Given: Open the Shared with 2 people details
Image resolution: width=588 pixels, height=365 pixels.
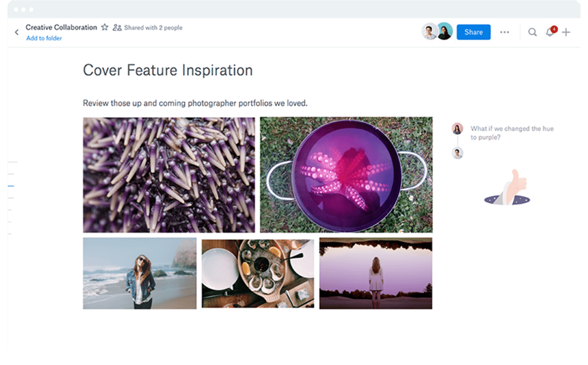Looking at the screenshot, I should pyautogui.click(x=153, y=28).
